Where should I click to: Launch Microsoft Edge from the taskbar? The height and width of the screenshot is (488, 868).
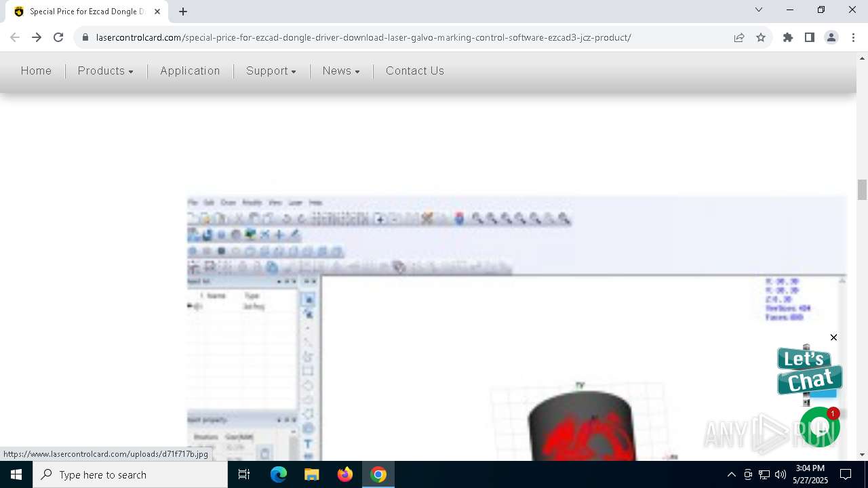[279, 474]
